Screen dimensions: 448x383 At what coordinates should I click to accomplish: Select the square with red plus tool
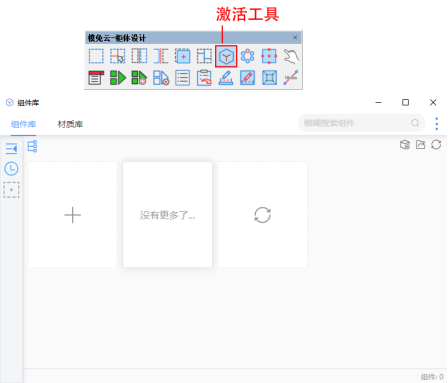point(183,56)
